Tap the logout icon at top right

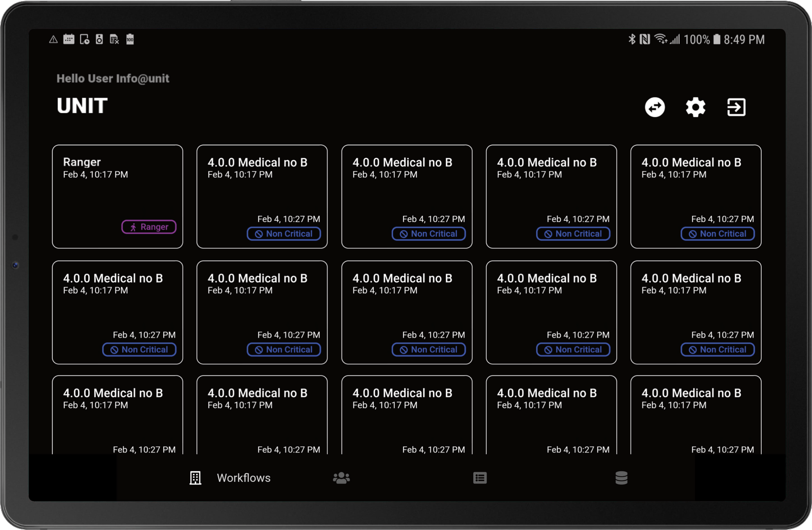[x=736, y=107]
